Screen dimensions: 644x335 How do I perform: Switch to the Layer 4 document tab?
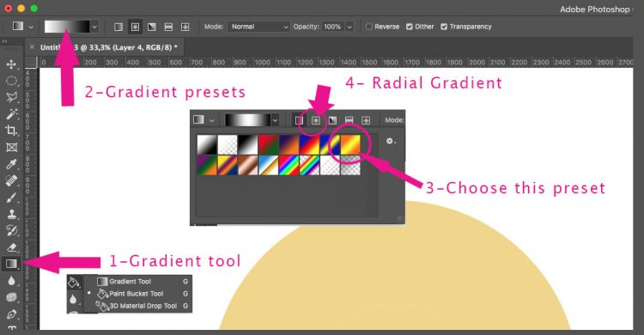(x=108, y=47)
